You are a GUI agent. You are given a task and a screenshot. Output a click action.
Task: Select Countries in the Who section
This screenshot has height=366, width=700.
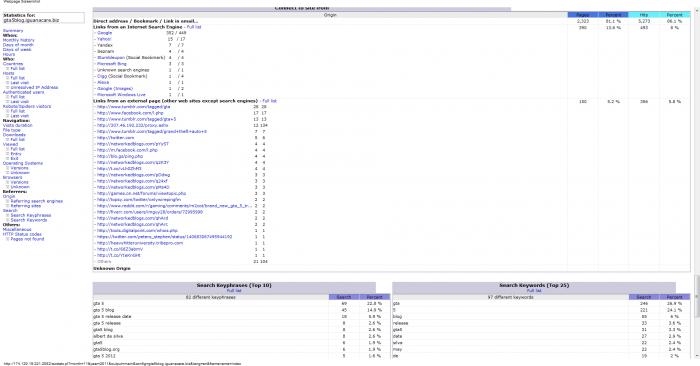(x=12, y=64)
